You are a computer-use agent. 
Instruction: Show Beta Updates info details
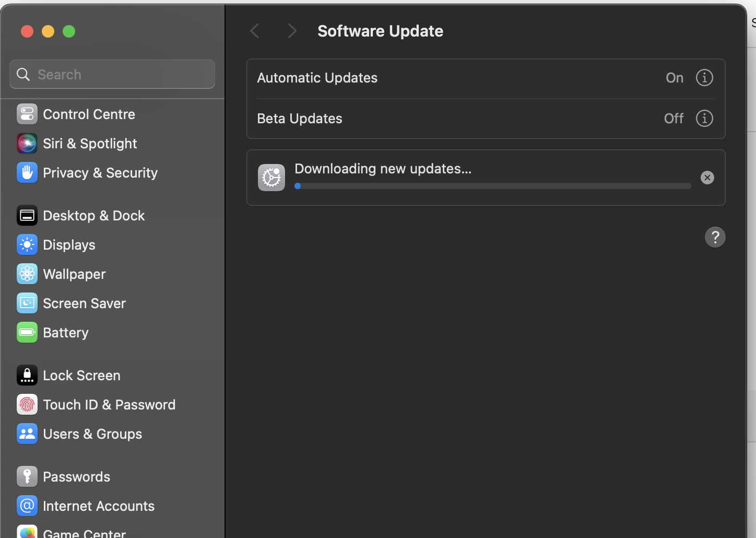[704, 119]
